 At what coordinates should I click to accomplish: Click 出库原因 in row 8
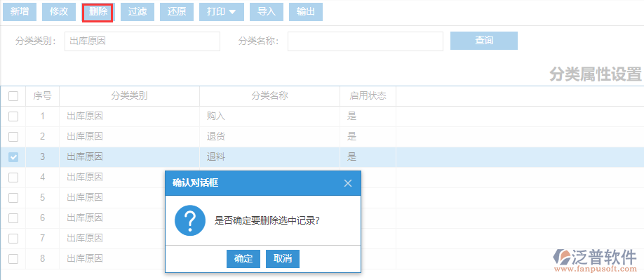(x=85, y=259)
